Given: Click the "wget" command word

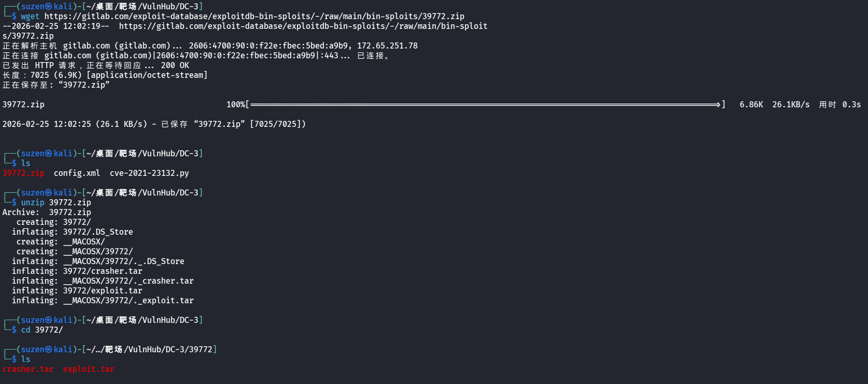Looking at the screenshot, I should (30, 16).
